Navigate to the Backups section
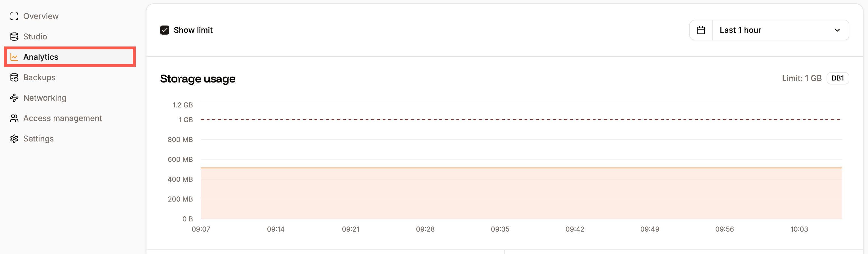This screenshot has width=868, height=254. click(39, 77)
